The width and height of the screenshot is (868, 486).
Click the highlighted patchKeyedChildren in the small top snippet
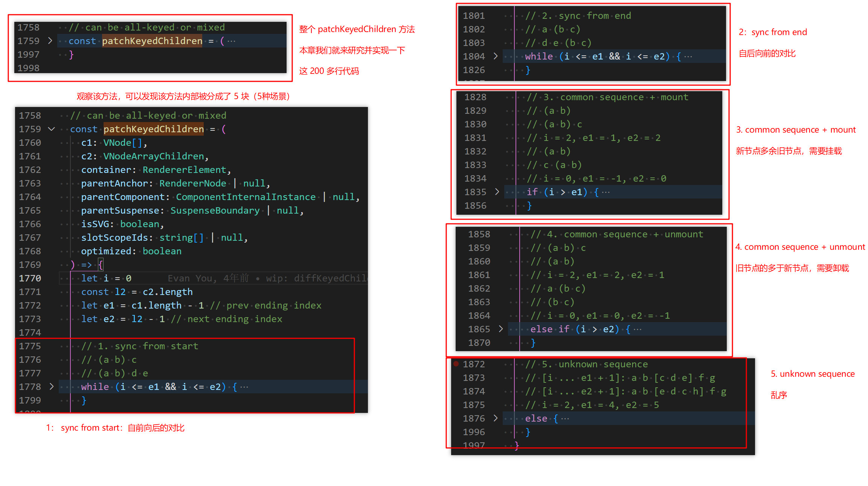(152, 41)
